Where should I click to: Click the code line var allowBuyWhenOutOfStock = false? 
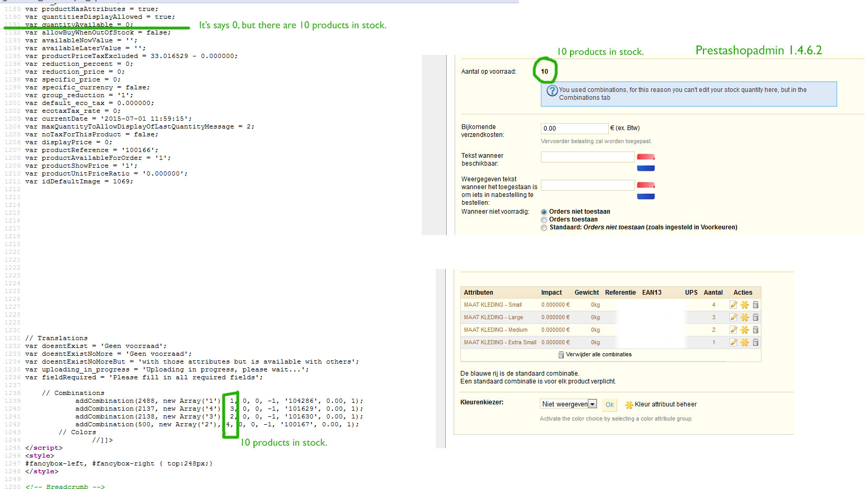tap(98, 32)
